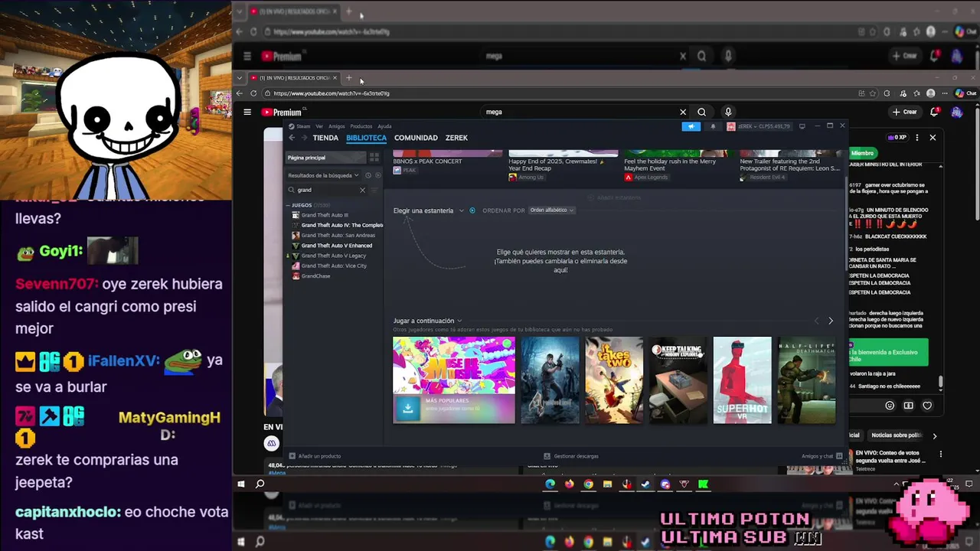Open the Apex Legends news tag
This screenshot has width=980, height=551.
pyautogui.click(x=646, y=177)
